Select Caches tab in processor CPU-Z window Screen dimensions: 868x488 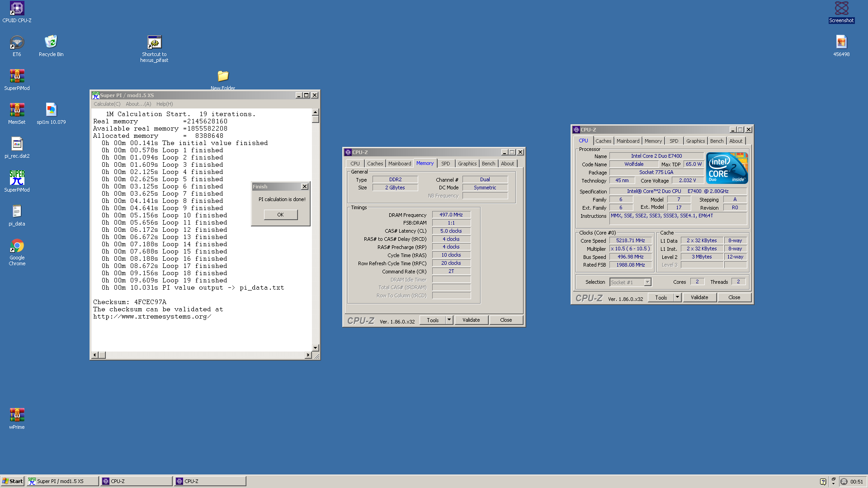click(603, 141)
